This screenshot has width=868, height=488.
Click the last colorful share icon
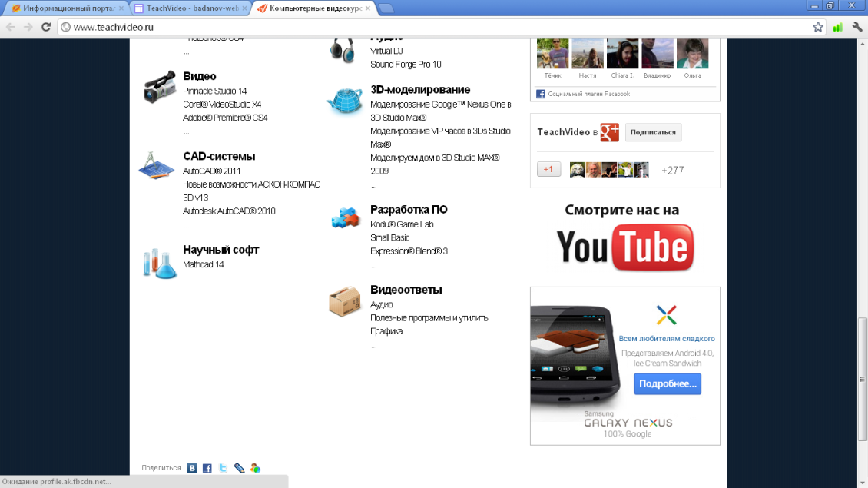click(x=255, y=468)
